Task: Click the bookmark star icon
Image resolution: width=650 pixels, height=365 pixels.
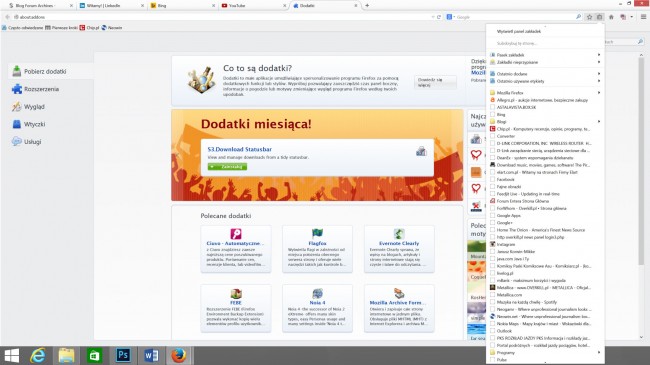Action: pyautogui.click(x=589, y=17)
